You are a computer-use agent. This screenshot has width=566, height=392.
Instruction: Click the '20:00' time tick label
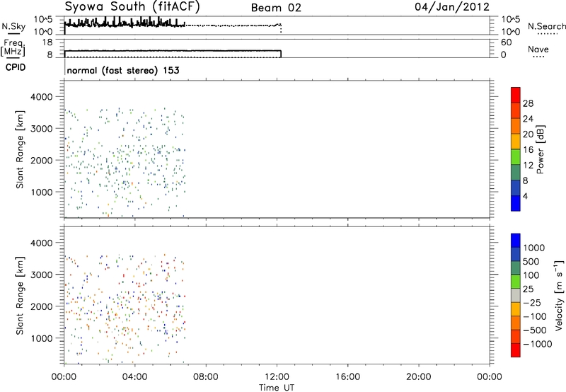(418, 377)
